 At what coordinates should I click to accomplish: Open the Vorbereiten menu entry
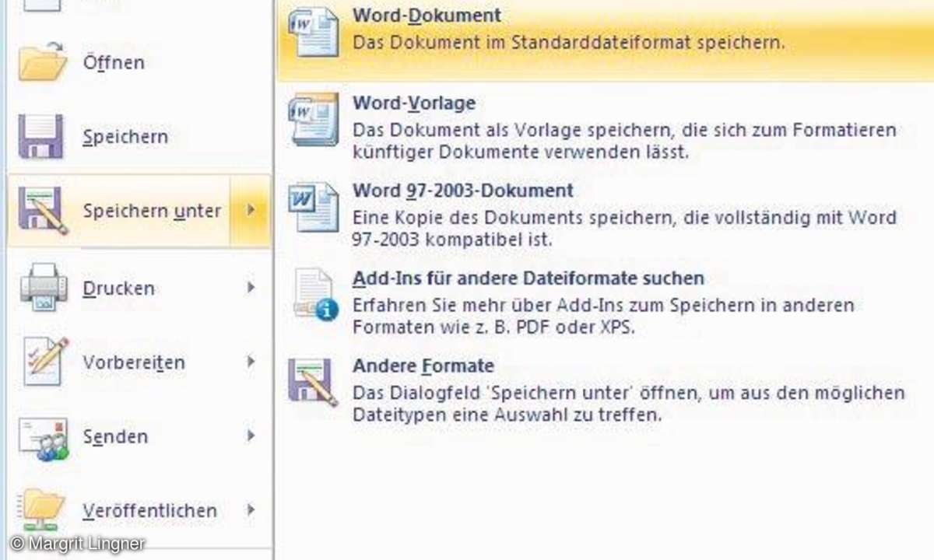pos(139,362)
